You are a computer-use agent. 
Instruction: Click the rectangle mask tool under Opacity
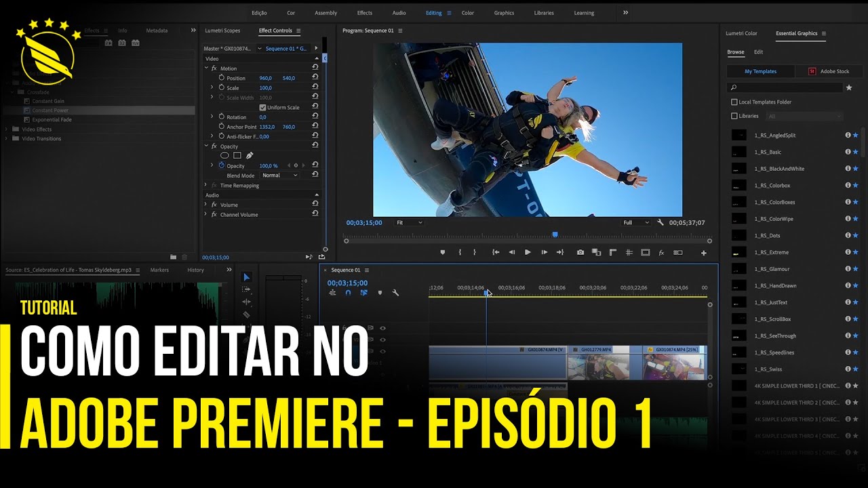point(237,155)
